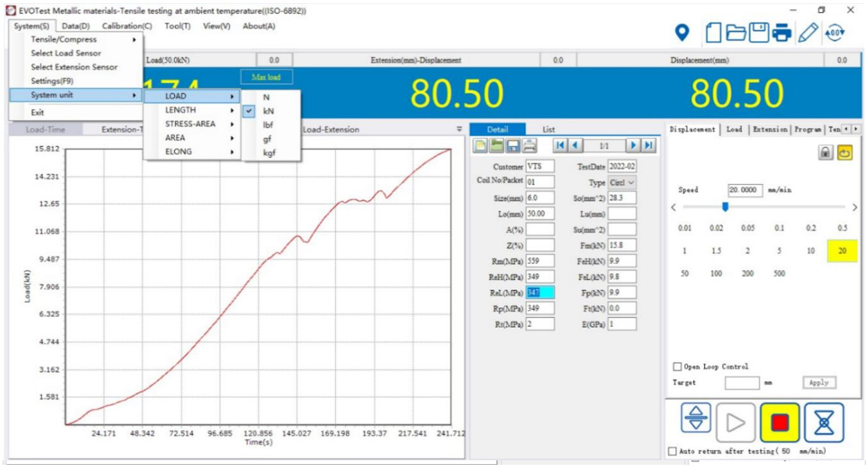Viewport: 868px width, 468px height.
Task: Click the new document icon in top toolbar
Action: click(714, 32)
